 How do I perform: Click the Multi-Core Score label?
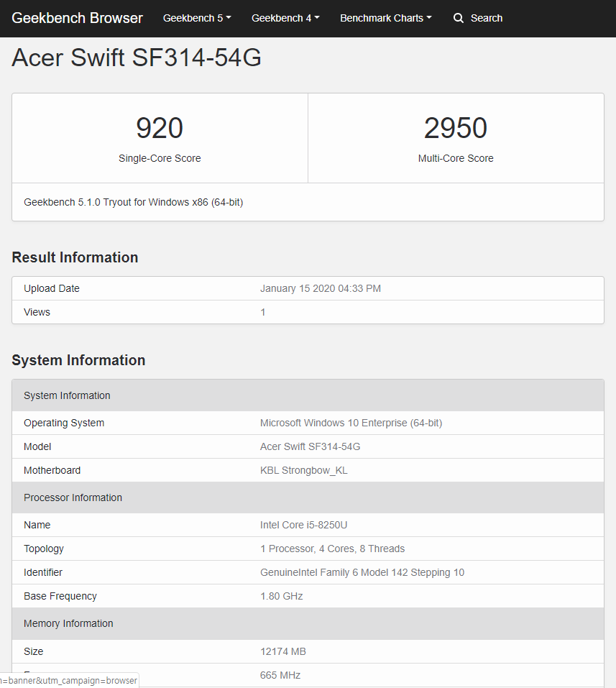456,158
